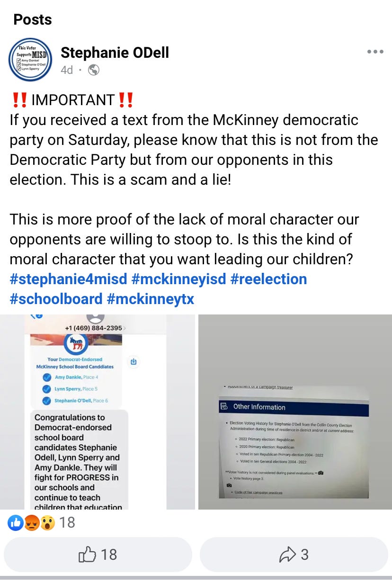Share the post using the 3 button
This screenshot has height=583, width=392.
pos(294,555)
